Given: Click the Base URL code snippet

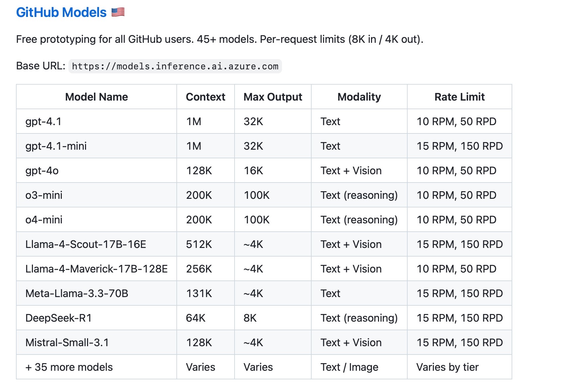Looking at the screenshot, I should click(x=175, y=66).
